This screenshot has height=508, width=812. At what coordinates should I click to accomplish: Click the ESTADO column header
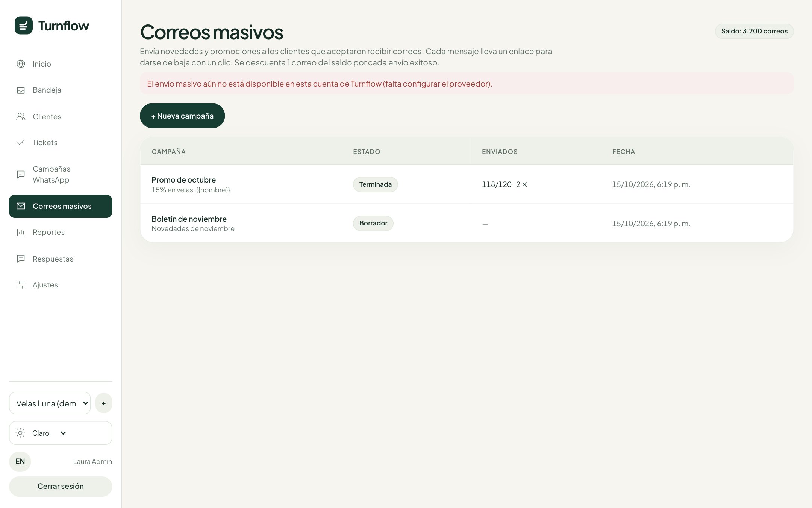pyautogui.click(x=367, y=152)
